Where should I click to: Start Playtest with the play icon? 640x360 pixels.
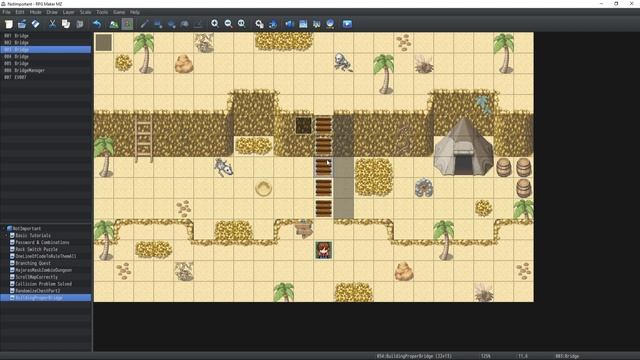tap(347, 24)
